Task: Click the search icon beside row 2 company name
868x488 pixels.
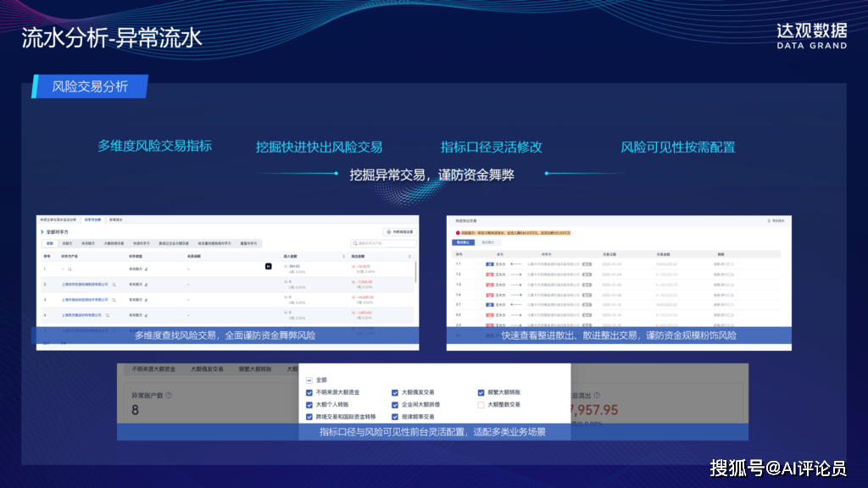Action: (x=114, y=285)
